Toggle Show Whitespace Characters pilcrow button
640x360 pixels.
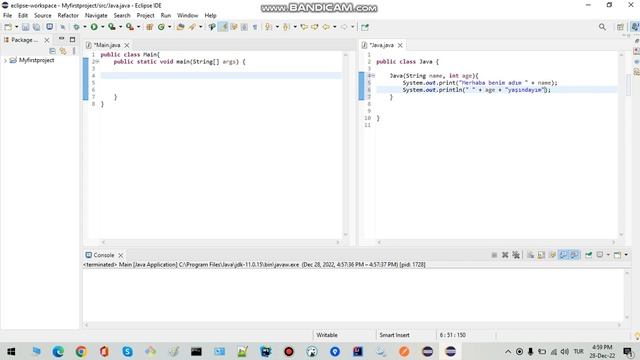tap(255, 27)
